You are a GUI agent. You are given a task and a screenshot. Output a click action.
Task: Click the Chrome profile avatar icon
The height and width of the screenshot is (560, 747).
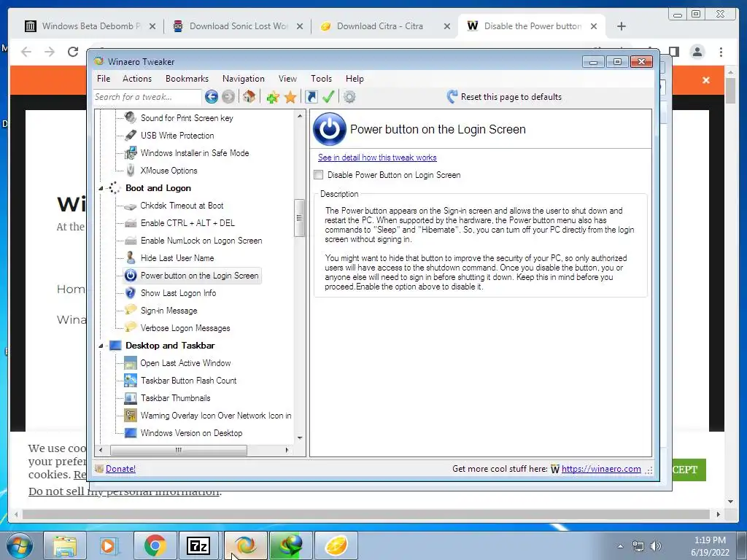(697, 52)
